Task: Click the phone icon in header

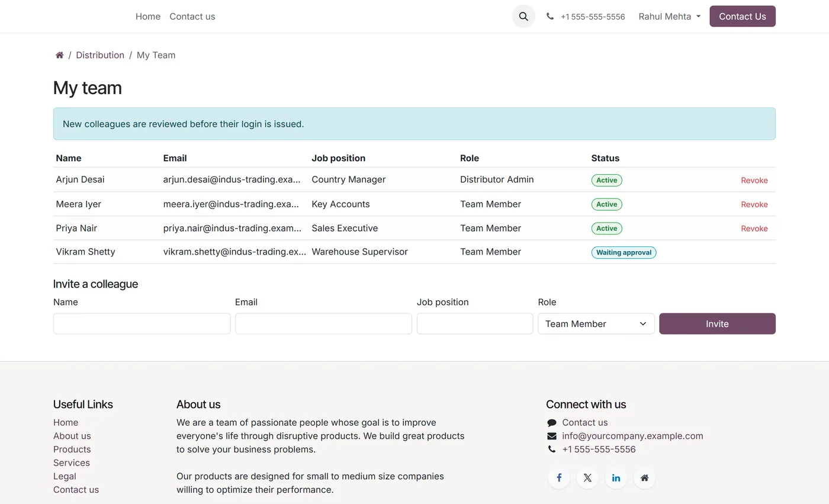Action: tap(550, 17)
